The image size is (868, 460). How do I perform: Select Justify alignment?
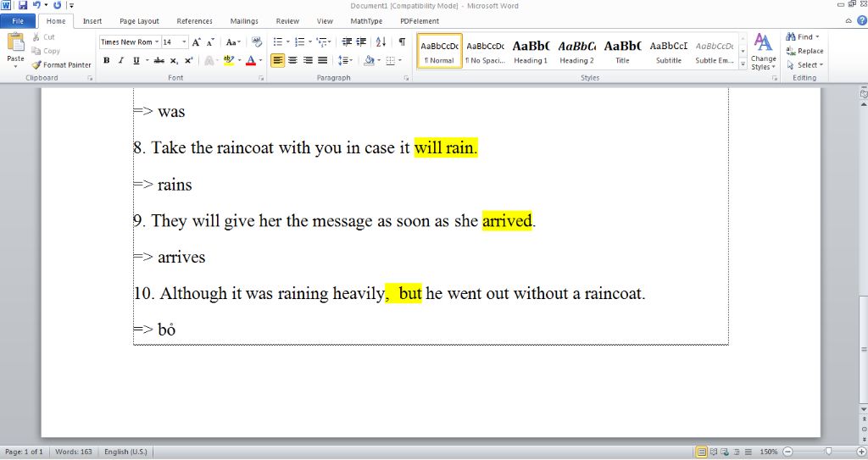pos(323,60)
